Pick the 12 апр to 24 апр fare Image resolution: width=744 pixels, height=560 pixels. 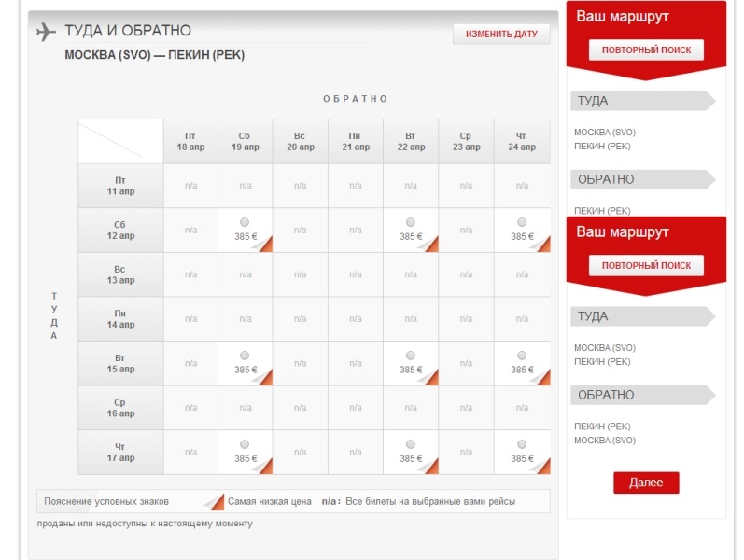(x=522, y=222)
